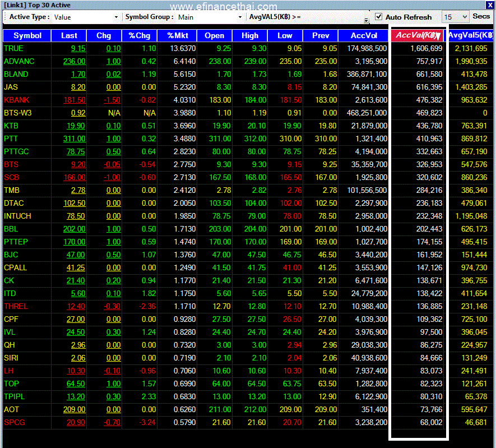Click AOT last price 209.00
This screenshot has width=496, height=448.
click(75, 409)
